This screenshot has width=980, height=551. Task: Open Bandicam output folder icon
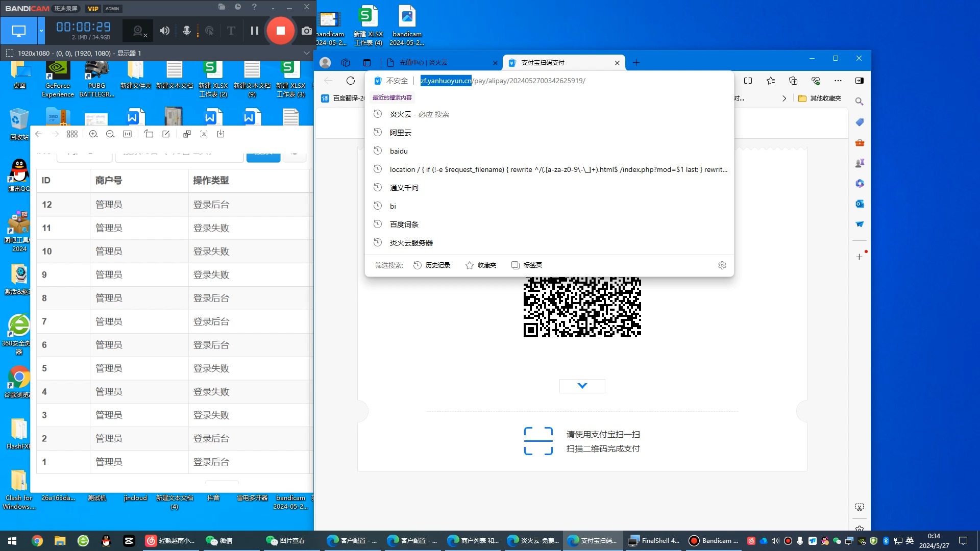click(222, 7)
